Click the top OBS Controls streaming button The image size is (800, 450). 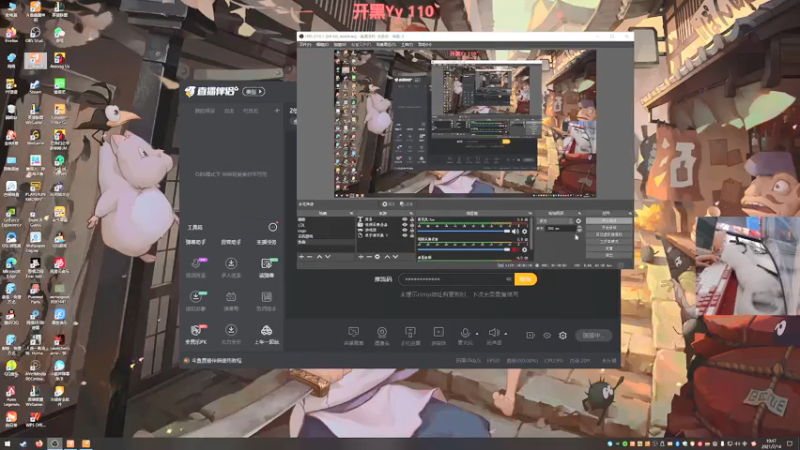[609, 220]
